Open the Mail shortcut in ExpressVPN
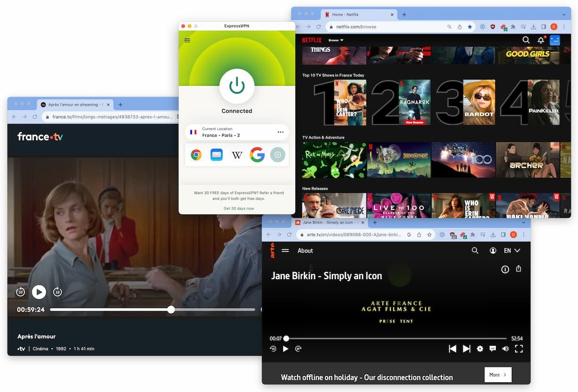Viewport: 578px width, 392px height. click(x=217, y=155)
